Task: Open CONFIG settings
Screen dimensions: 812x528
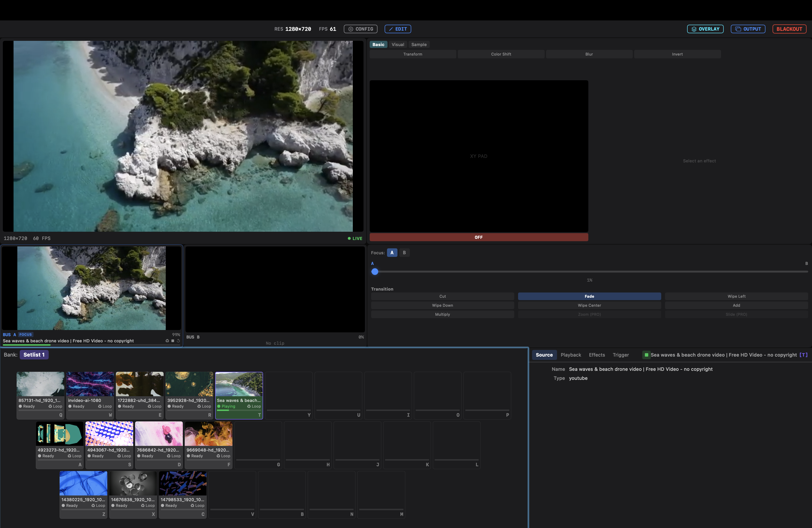Action: [360, 29]
